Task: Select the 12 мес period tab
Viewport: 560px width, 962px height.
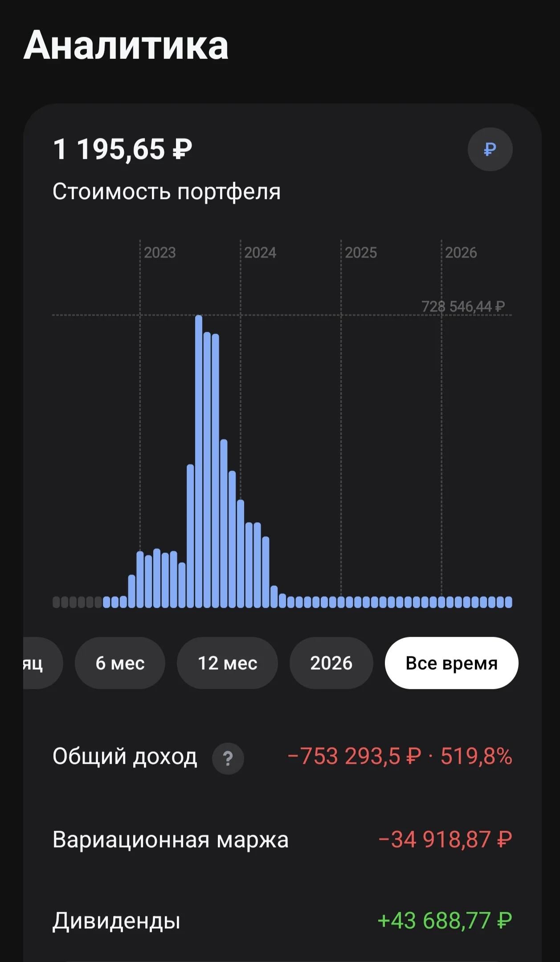Action: point(227,663)
